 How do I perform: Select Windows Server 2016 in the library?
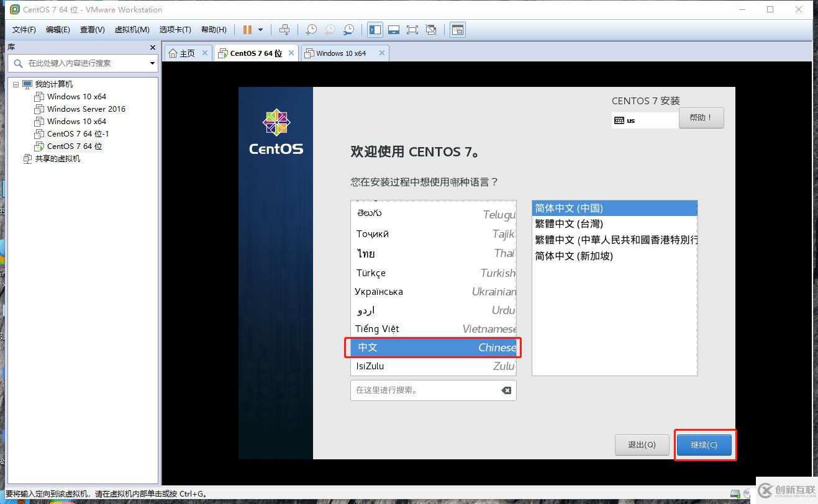[86, 109]
